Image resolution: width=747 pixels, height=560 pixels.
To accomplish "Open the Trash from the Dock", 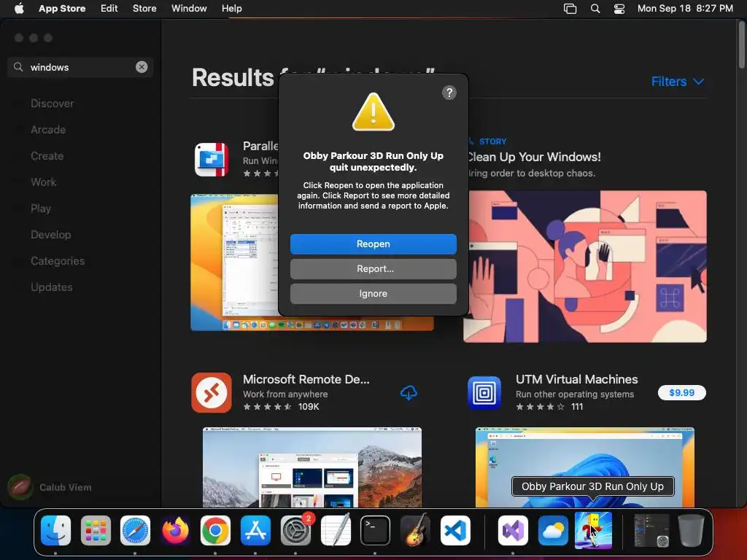I will click(x=691, y=531).
